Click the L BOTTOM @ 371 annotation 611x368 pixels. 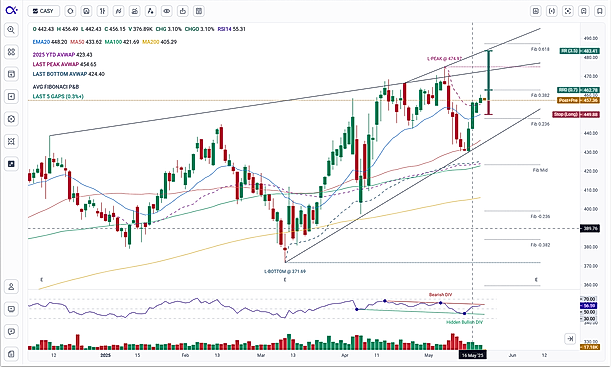pos(285,271)
